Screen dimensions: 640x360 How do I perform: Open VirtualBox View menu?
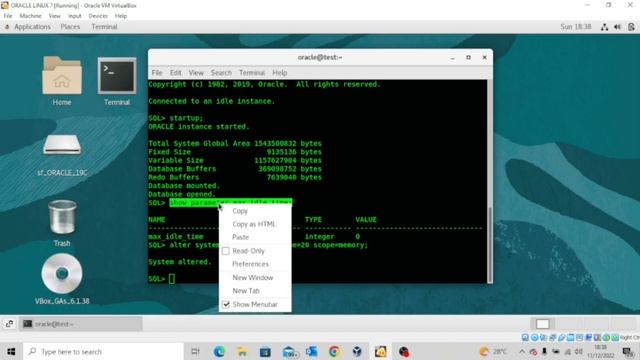pyautogui.click(x=55, y=16)
